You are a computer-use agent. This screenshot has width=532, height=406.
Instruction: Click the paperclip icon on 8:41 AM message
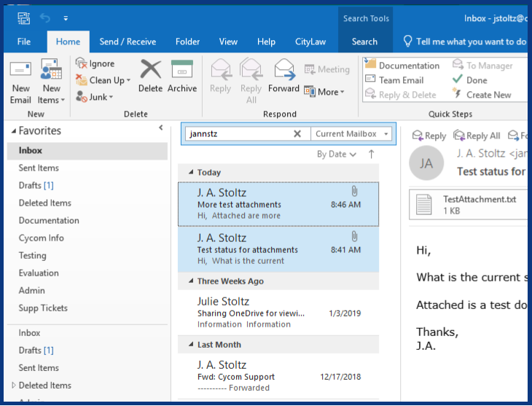click(354, 237)
